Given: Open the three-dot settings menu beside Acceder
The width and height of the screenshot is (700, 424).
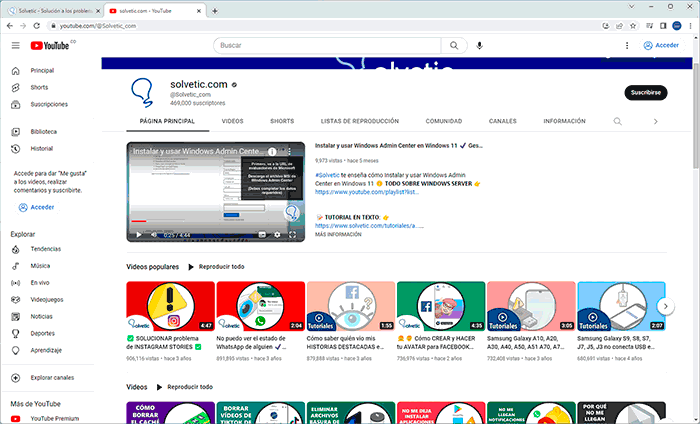Looking at the screenshot, I should point(627,46).
